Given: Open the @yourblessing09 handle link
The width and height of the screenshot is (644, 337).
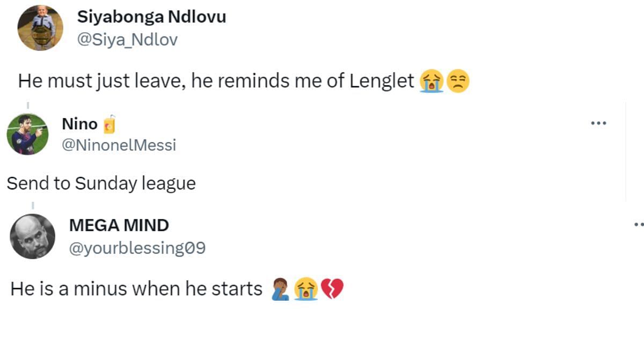Looking at the screenshot, I should 137,248.
